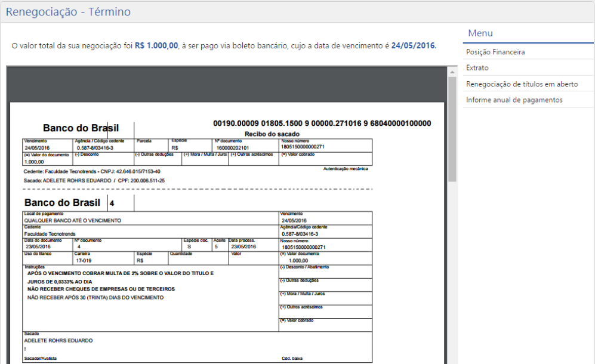595x364 pixels.
Task: Go to Informe anual de pagamentos
Action: [514, 100]
